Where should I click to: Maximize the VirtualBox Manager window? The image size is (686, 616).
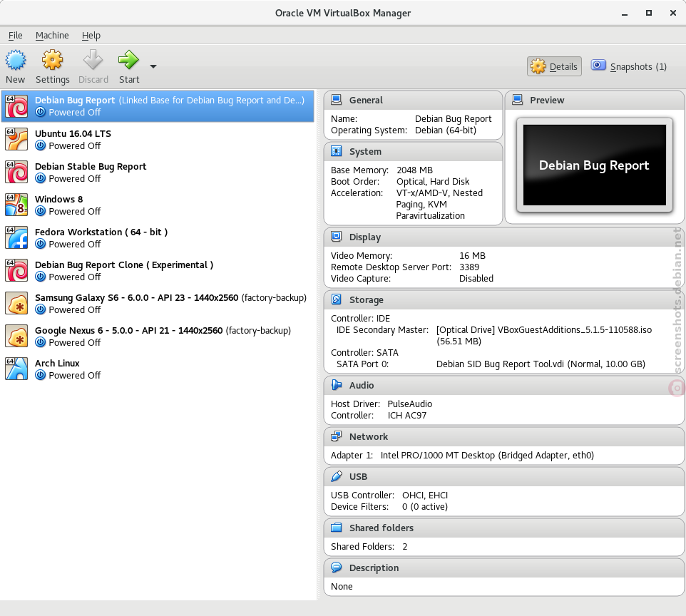(x=649, y=13)
